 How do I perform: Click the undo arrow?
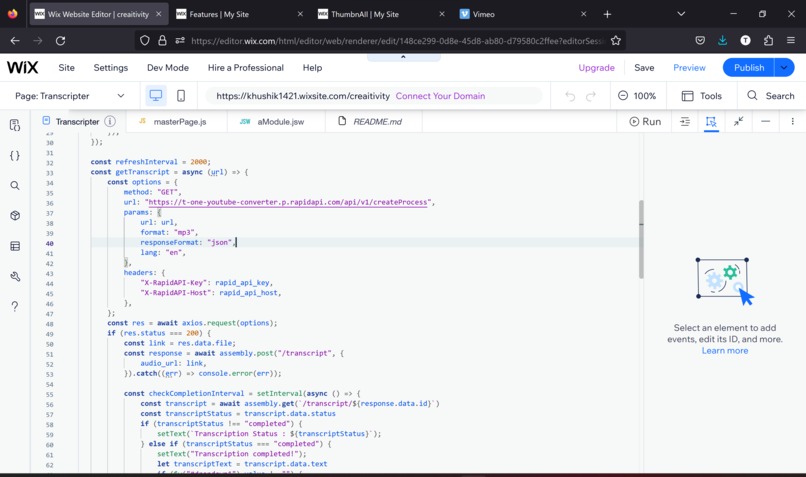[x=570, y=96]
